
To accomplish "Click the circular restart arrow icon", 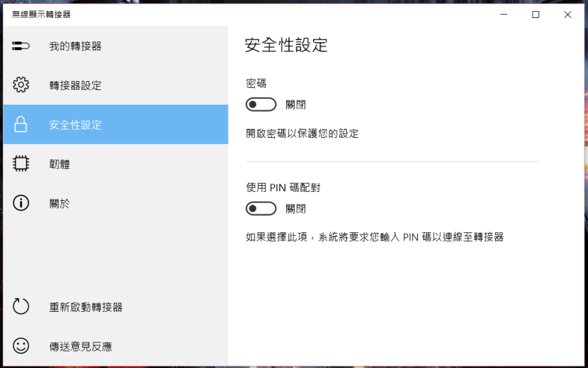I will pyautogui.click(x=21, y=306).
